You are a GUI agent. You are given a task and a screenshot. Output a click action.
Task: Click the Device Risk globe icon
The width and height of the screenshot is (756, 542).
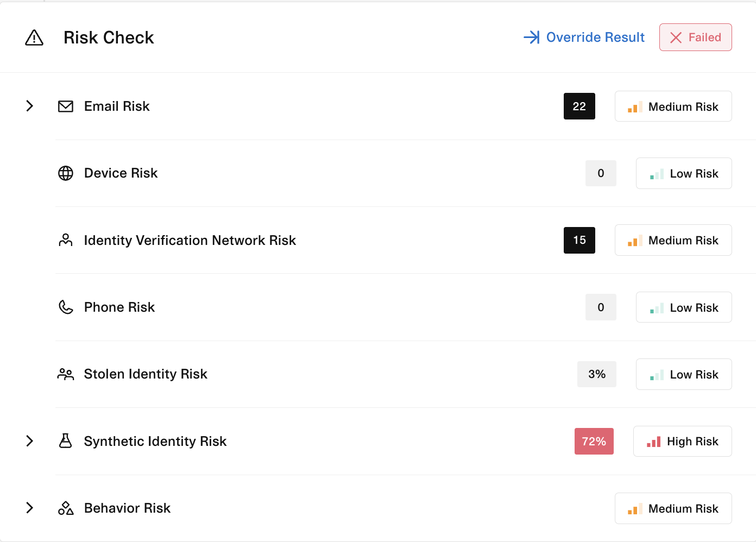pyautogui.click(x=66, y=173)
